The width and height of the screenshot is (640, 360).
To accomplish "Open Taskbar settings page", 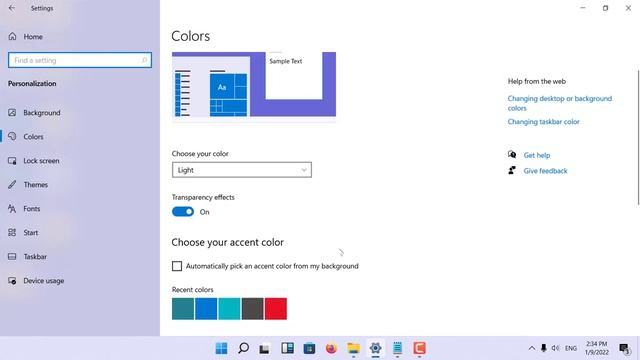I will (35, 257).
